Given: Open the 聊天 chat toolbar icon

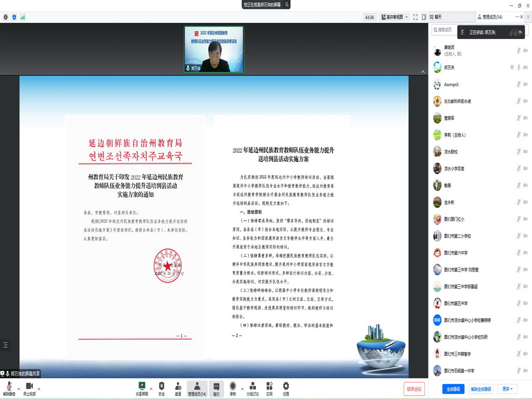Looking at the screenshot, I should (216, 389).
